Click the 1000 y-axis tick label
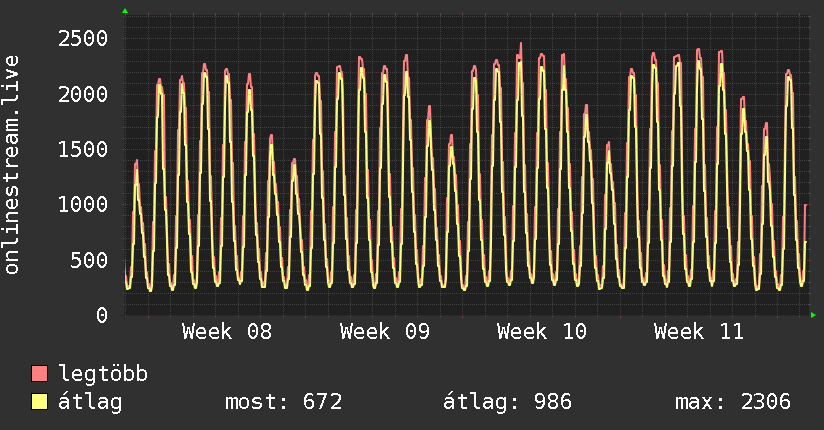This screenshot has height=430, width=824. pos(82,206)
